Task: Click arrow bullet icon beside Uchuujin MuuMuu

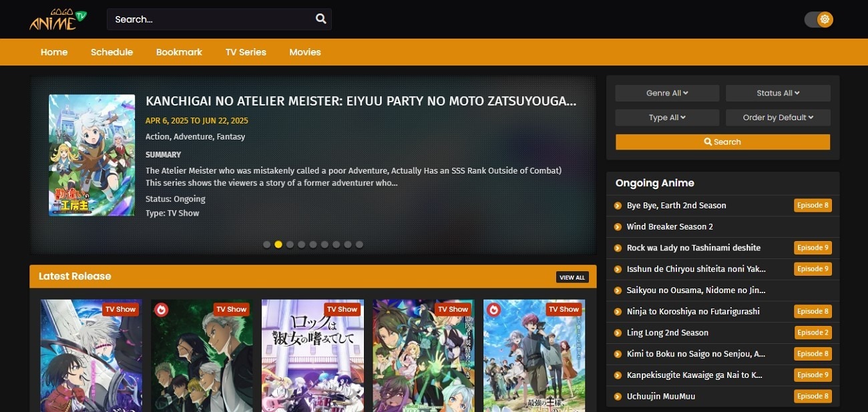Action: click(618, 397)
